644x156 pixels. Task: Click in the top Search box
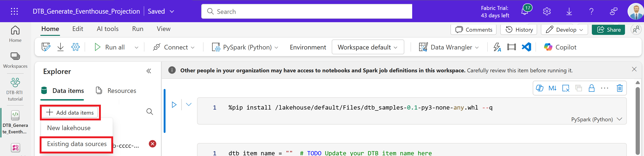point(306,12)
